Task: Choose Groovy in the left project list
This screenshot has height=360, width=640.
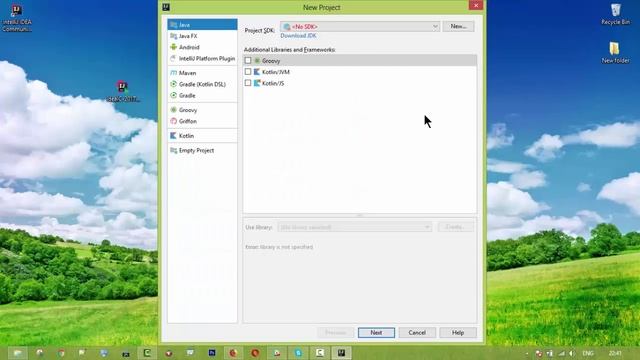Action: [202, 110]
